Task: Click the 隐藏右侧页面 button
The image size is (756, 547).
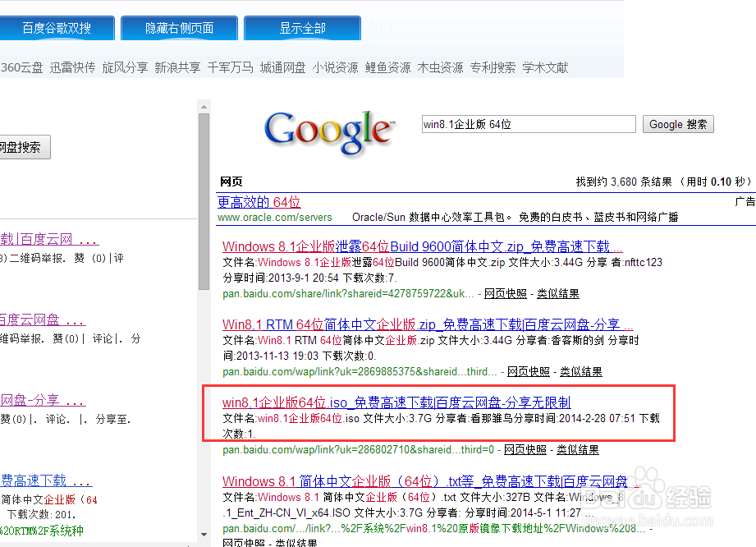Action: coord(180,28)
